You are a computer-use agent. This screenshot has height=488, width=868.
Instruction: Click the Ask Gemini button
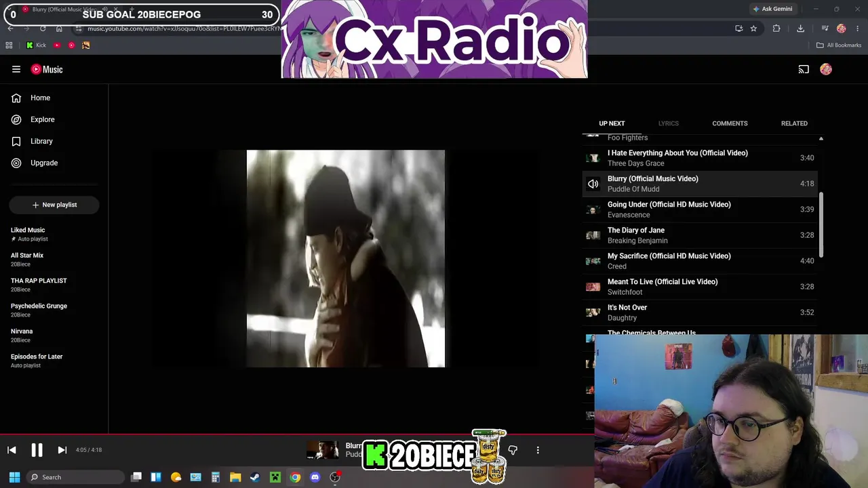(772, 9)
